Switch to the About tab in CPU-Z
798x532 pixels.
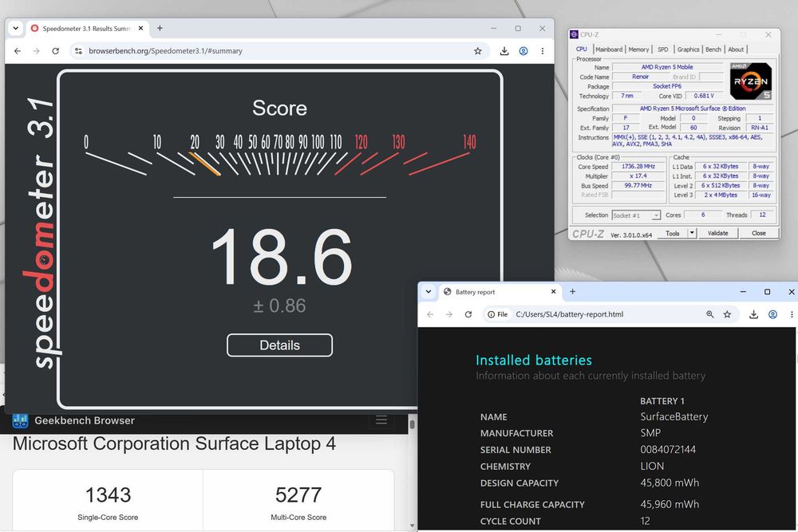[x=736, y=49]
